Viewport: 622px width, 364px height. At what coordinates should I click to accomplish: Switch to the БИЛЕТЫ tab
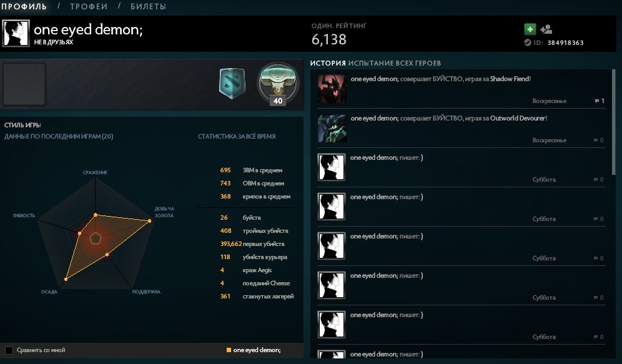[149, 7]
